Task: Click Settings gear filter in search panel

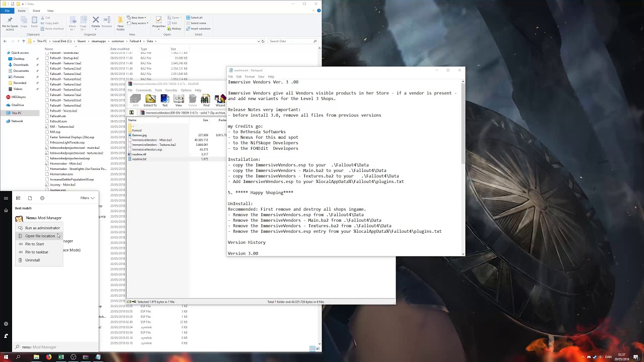Action: [x=42, y=198]
